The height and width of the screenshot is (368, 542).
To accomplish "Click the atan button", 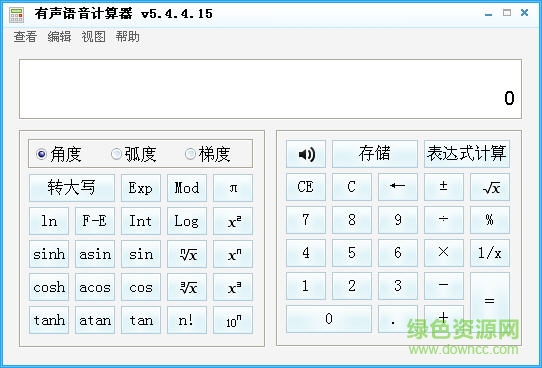I will [95, 320].
